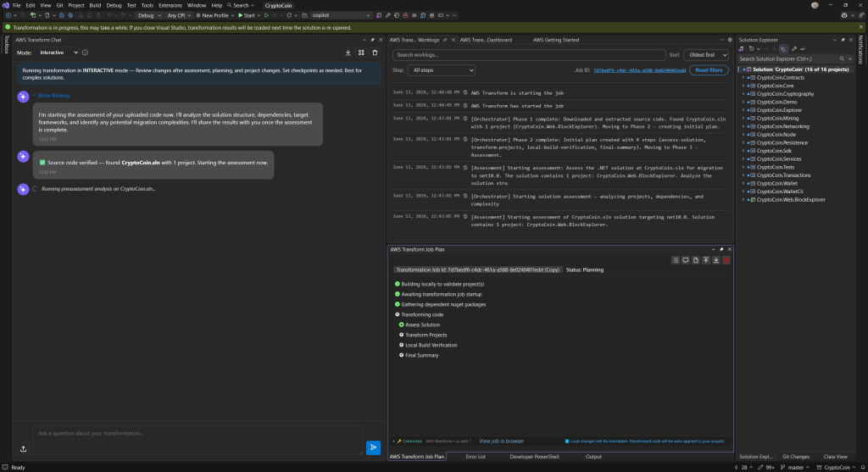Open the Step All steps dropdown
The image size is (868, 472).
tap(441, 70)
